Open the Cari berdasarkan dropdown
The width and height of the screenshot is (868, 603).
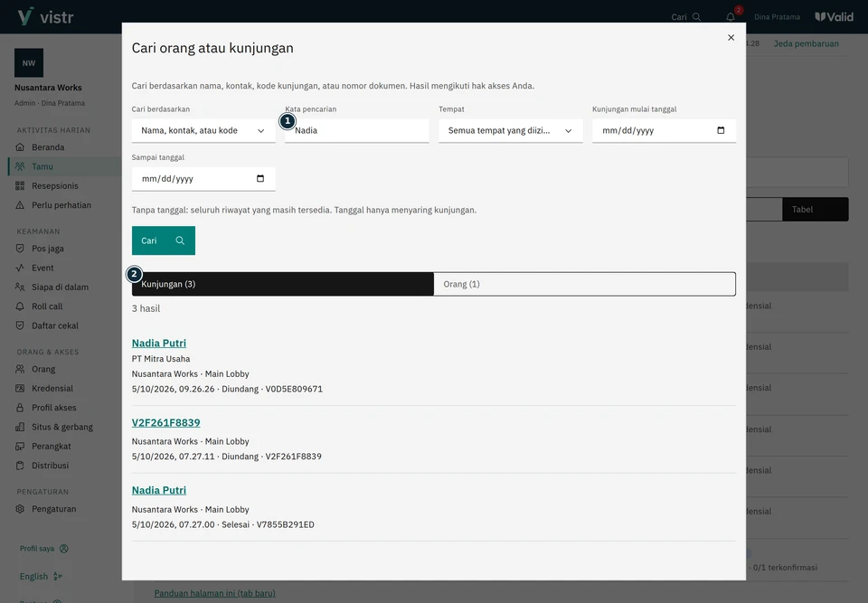pyautogui.click(x=203, y=131)
